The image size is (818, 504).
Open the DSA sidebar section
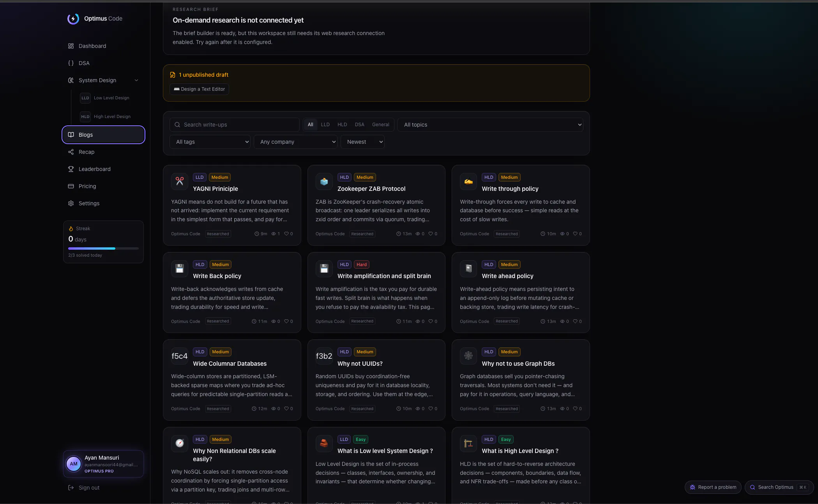tap(103, 63)
